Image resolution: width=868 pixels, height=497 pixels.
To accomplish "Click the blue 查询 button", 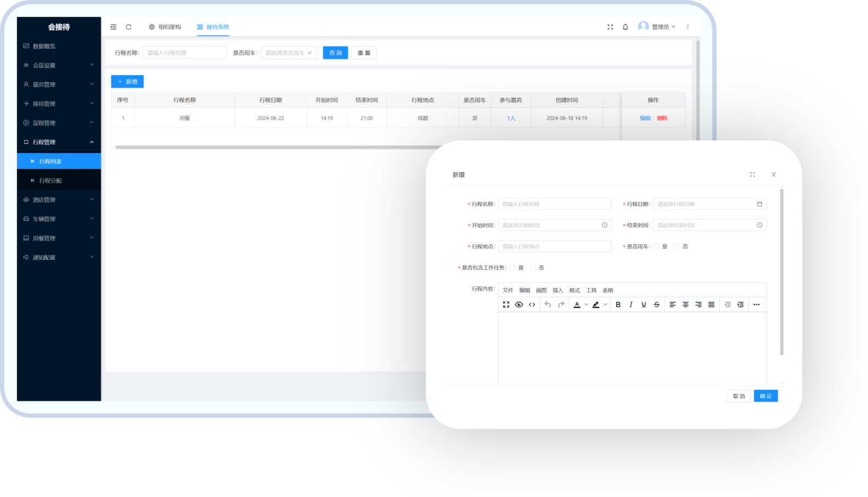I will point(335,53).
